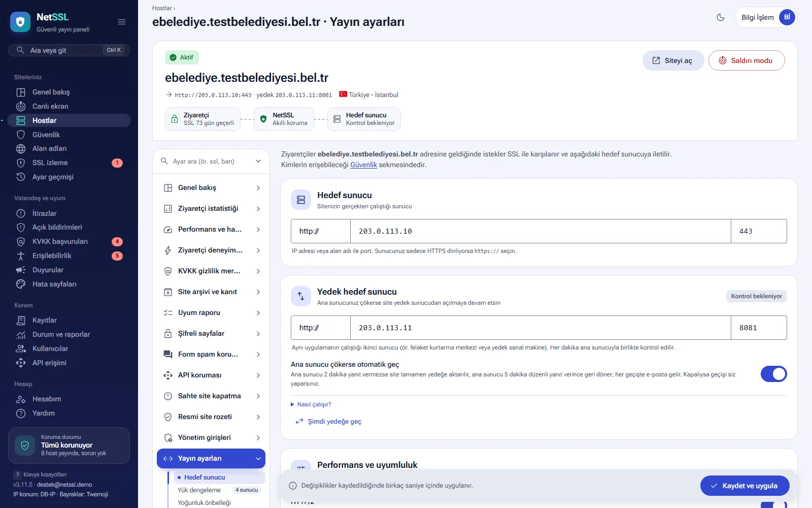The width and height of the screenshot is (812, 508).
Task: Open the Bilgi İşlem account menu
Action: [766, 17]
